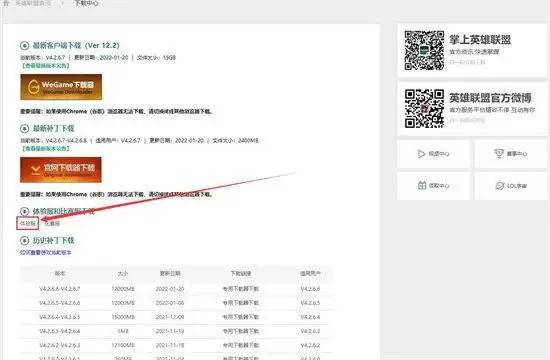The width and height of the screenshot is (550, 360).
Task: Click the 最新补丁下载 heading
Action: (x=54, y=128)
